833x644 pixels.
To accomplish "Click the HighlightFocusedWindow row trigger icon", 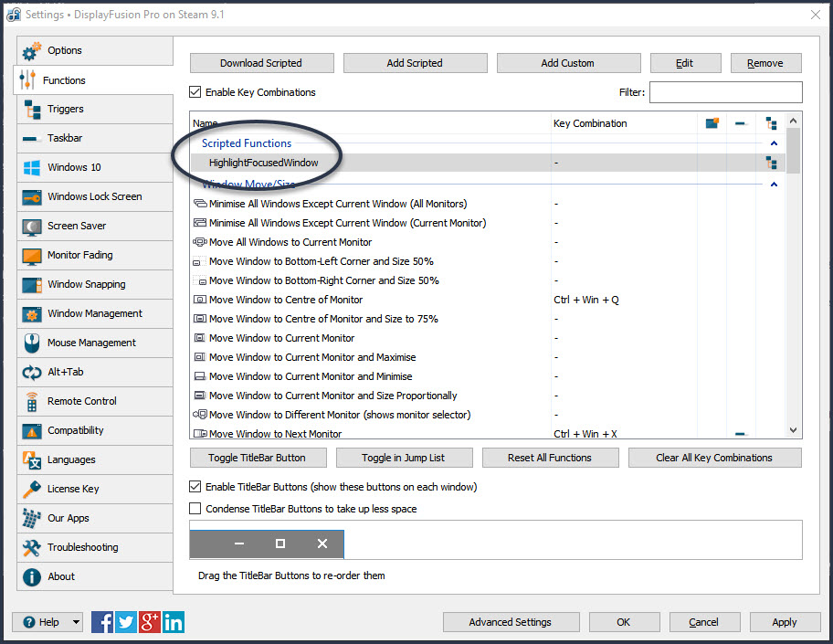I will click(x=772, y=163).
